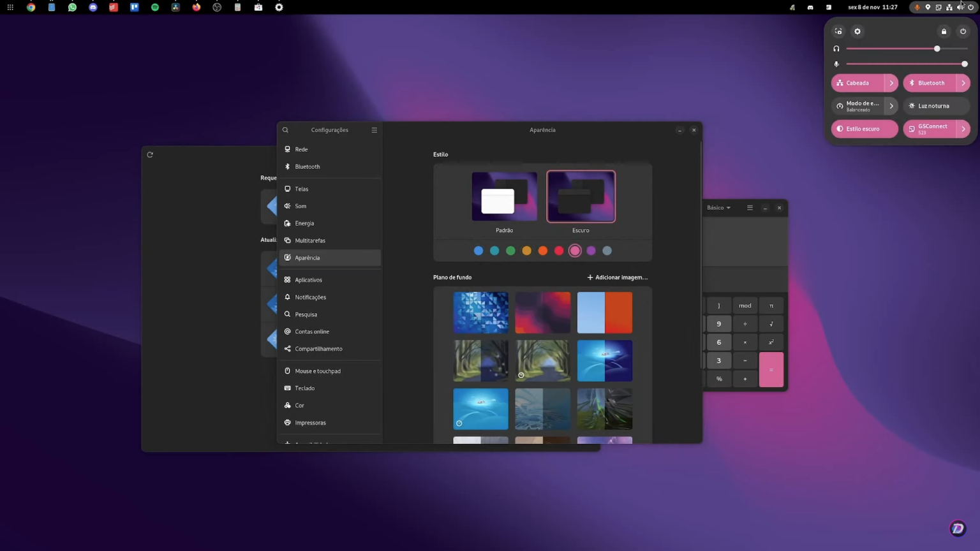Open the Calculadora hamburger menu
The image size is (980, 551).
(x=750, y=207)
